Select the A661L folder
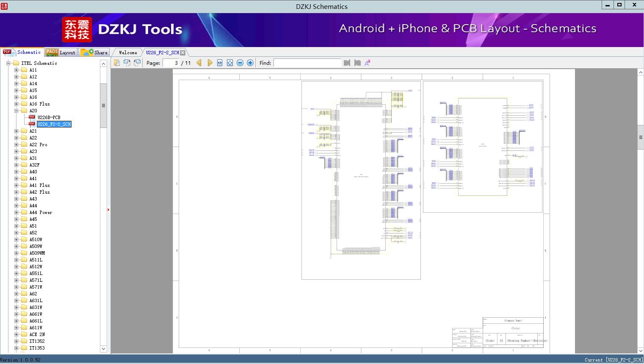Screen dimensions: 644x364 pyautogui.click(x=36, y=321)
